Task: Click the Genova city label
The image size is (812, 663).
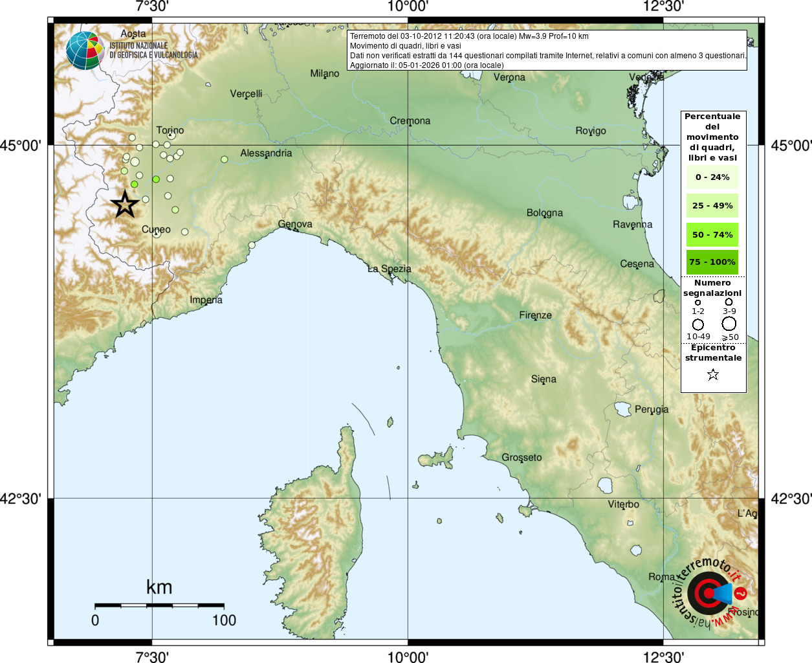Action: (295, 224)
